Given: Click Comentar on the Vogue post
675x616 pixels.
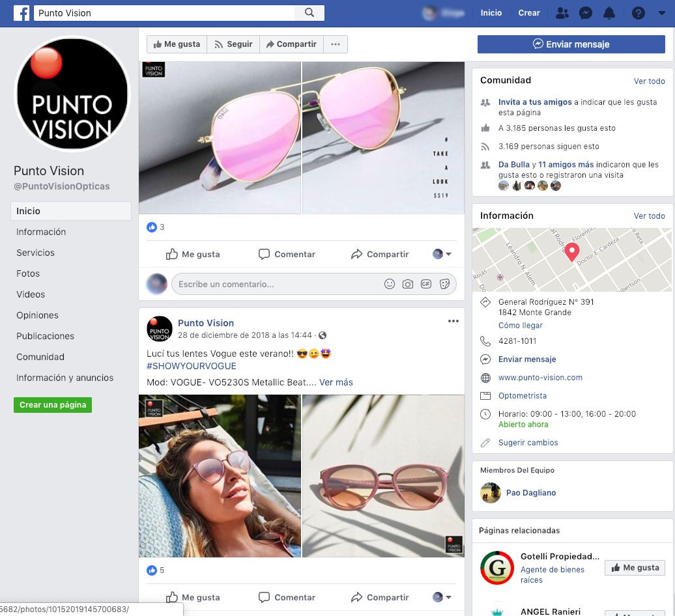Looking at the screenshot, I should tap(287, 598).
